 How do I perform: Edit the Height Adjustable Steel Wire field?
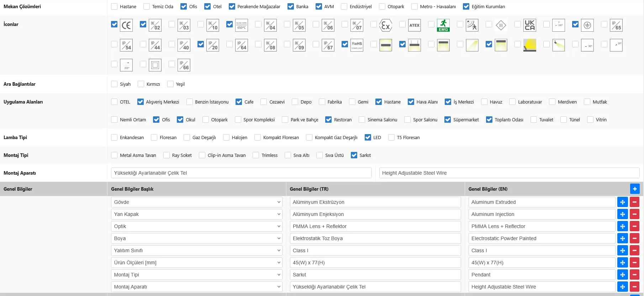coord(510,173)
